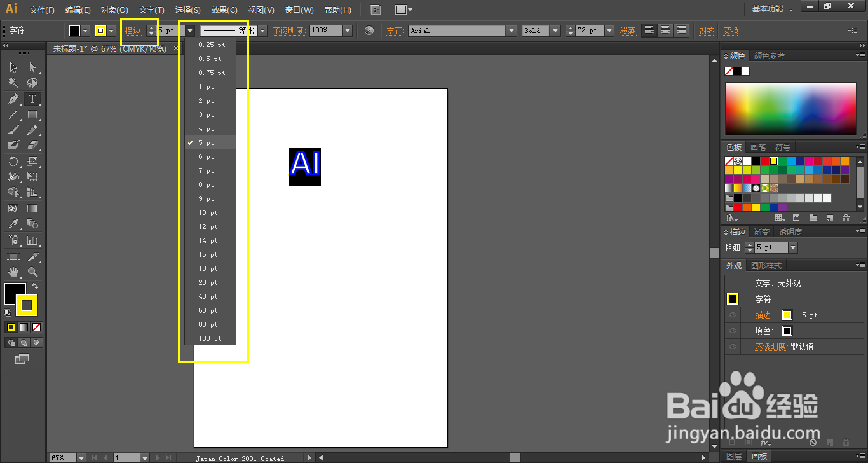Toggle visibility of stroke appearance row

click(x=733, y=315)
